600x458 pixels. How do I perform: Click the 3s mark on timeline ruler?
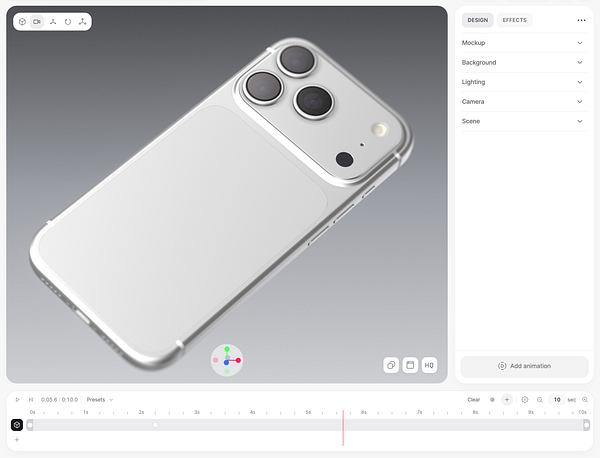click(x=197, y=412)
